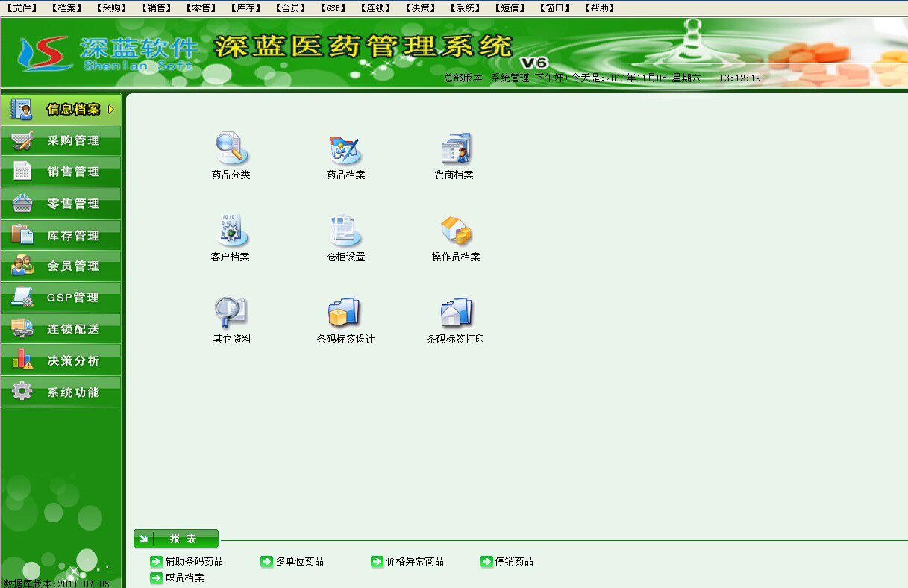Open the 仓柜设置 icon
The height and width of the screenshot is (588, 908).
345,231
